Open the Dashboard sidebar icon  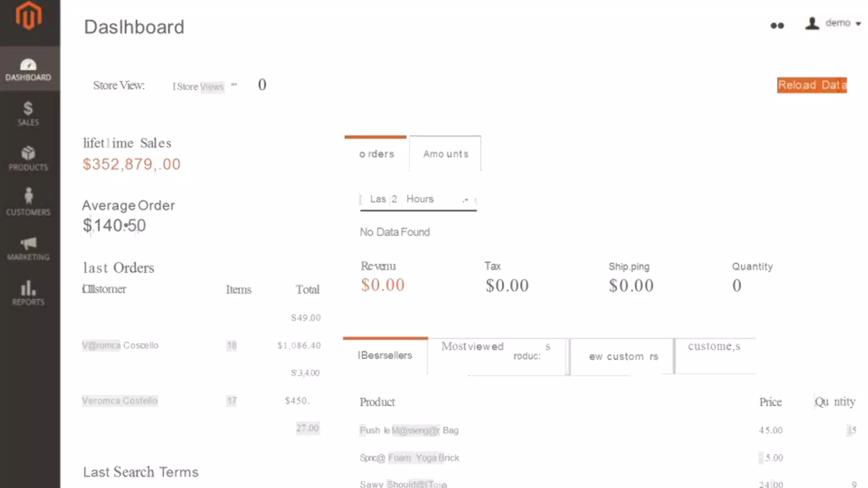tap(28, 69)
